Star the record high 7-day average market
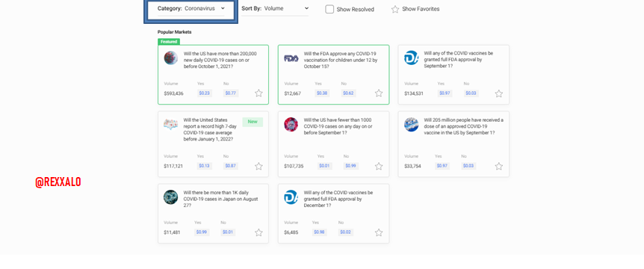 tap(258, 167)
